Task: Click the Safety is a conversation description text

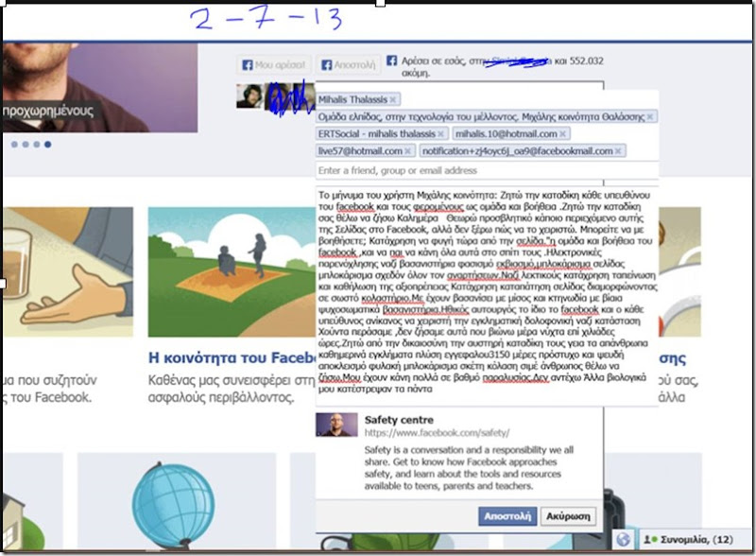Action: point(469,468)
